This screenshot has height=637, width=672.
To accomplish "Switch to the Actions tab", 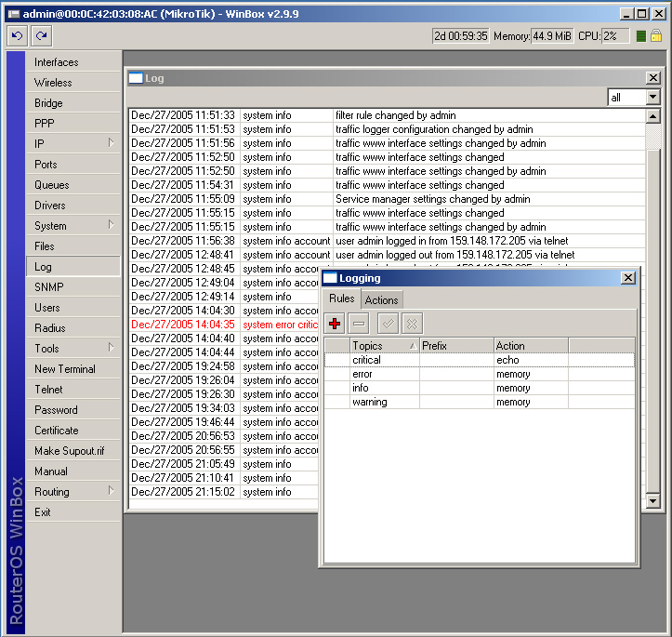I will click(x=381, y=299).
